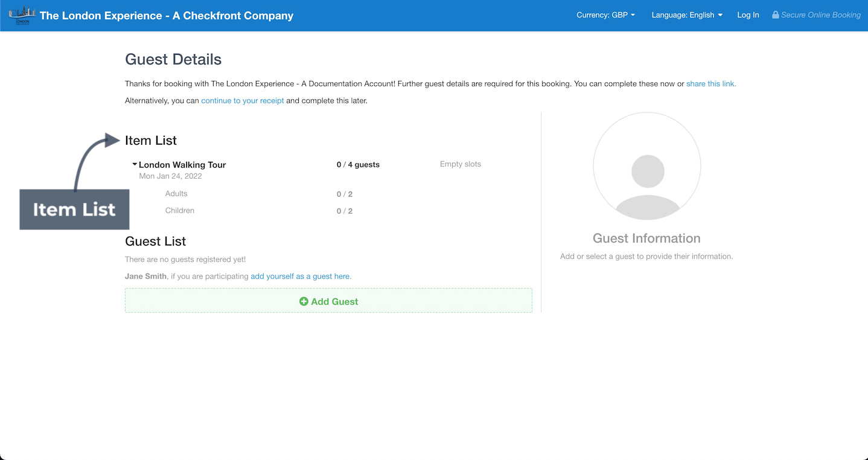The width and height of the screenshot is (868, 460).
Task: Click the padlock Secure Online Booking icon
Action: pyautogui.click(x=776, y=14)
